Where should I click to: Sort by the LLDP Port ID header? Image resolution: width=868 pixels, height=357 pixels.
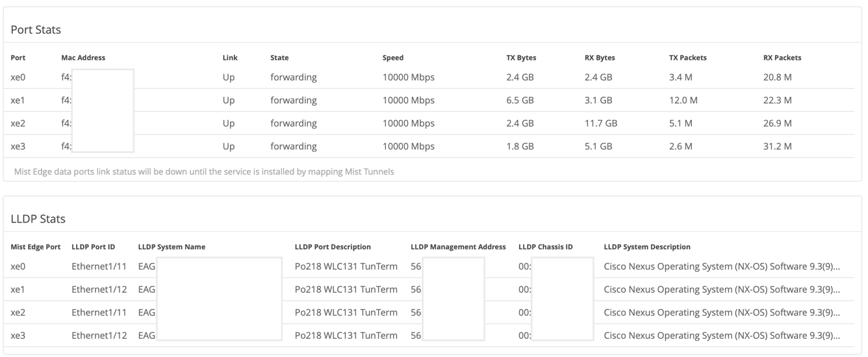(93, 247)
